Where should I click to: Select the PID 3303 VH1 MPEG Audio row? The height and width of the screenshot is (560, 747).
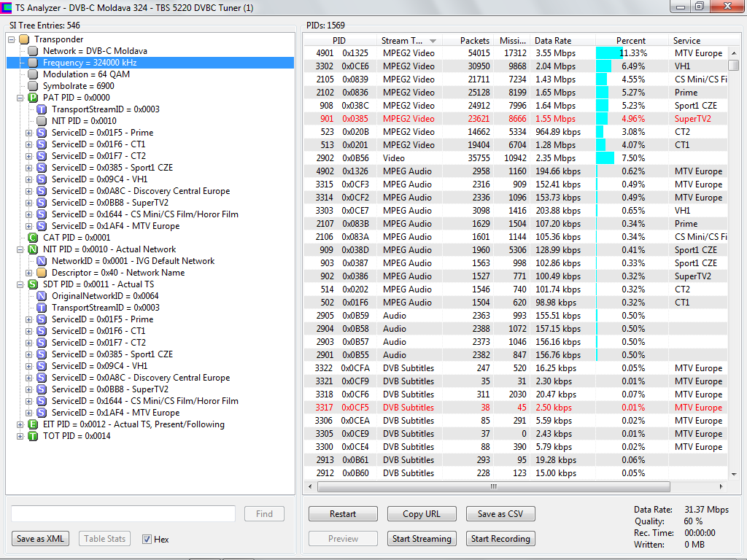click(516, 211)
